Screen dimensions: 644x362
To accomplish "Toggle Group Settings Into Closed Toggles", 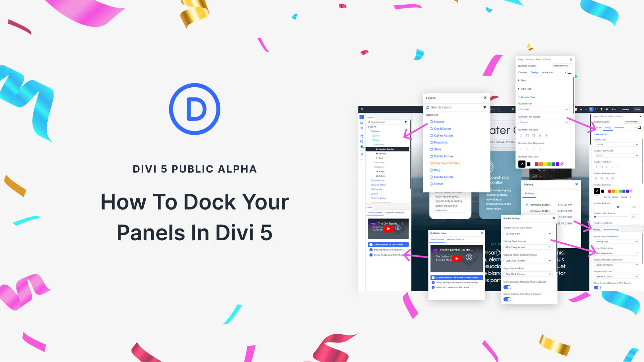I will 507,299.
